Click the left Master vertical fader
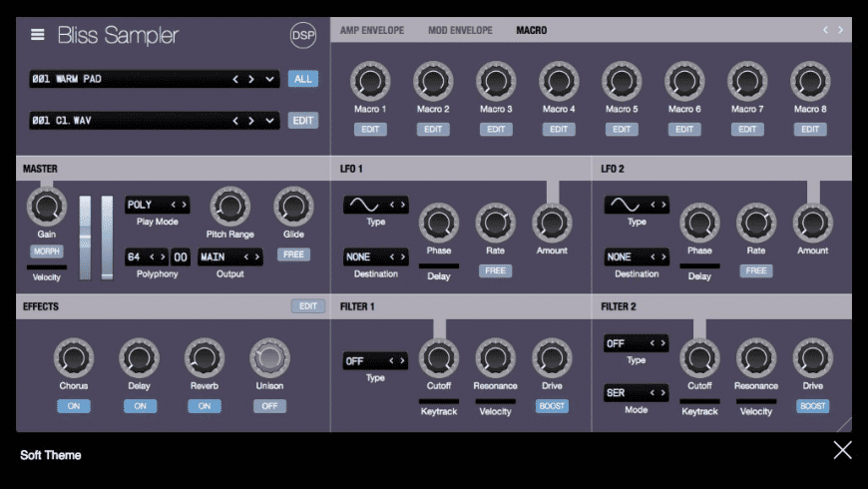This screenshot has height=489, width=868. pos(85,238)
